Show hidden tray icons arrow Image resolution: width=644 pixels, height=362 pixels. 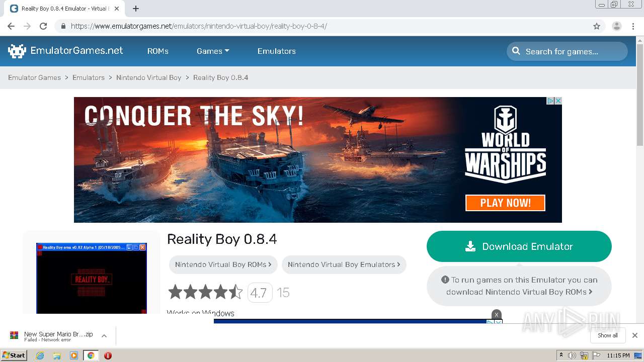[561, 355]
